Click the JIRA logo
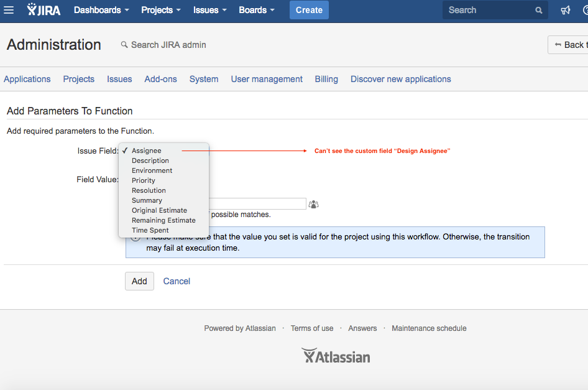 44,10
